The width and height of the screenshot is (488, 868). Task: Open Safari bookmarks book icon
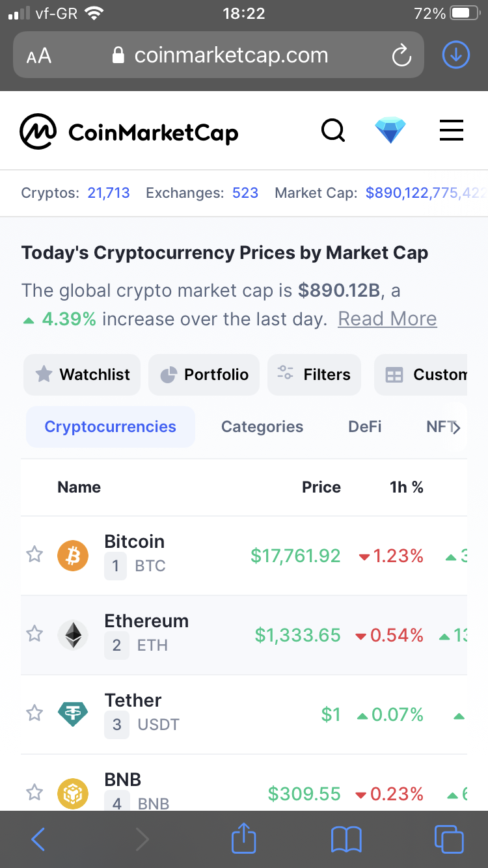[346, 839]
